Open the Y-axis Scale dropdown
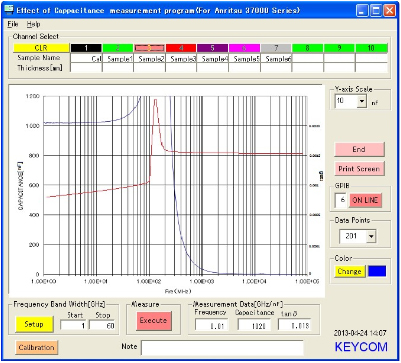401x363 pixels. [361, 101]
